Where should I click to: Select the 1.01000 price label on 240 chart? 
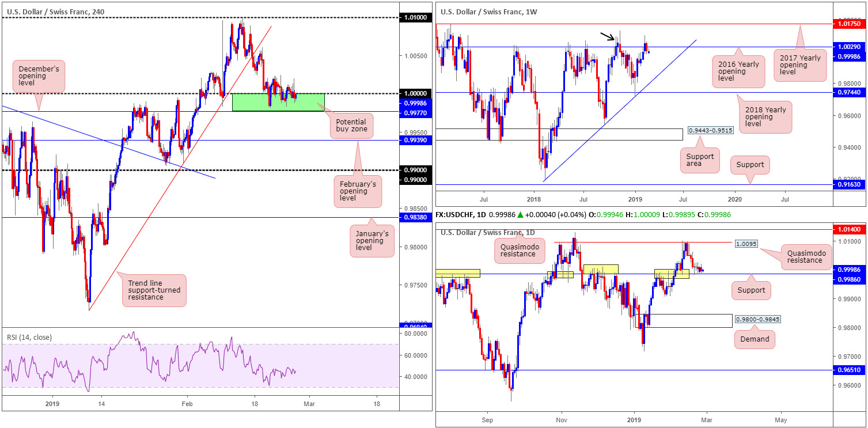click(416, 18)
